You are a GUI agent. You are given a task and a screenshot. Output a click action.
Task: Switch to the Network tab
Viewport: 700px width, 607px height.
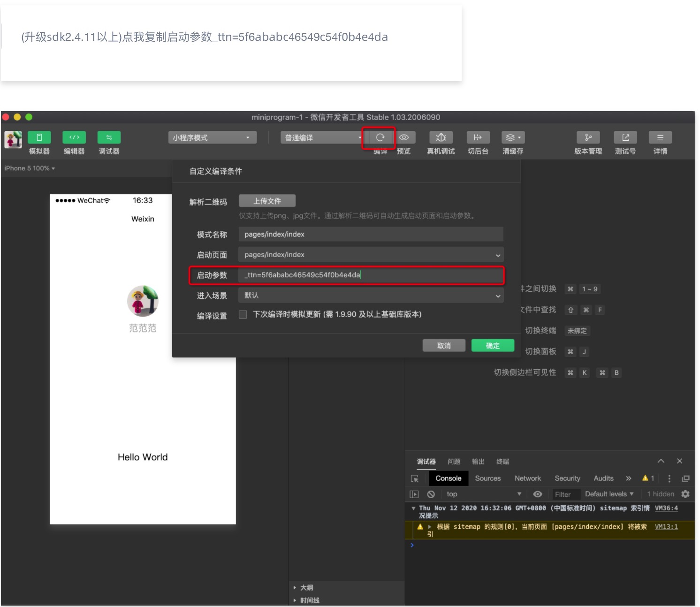(x=528, y=478)
